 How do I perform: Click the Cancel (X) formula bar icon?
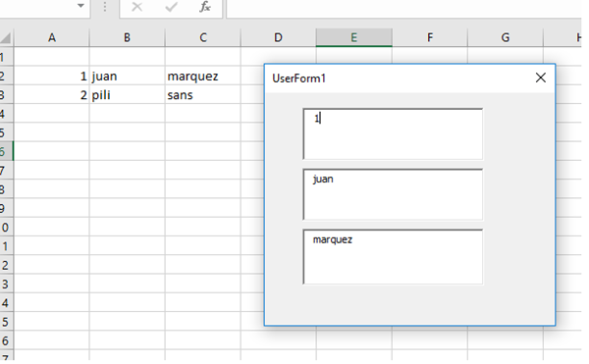pyautogui.click(x=137, y=7)
